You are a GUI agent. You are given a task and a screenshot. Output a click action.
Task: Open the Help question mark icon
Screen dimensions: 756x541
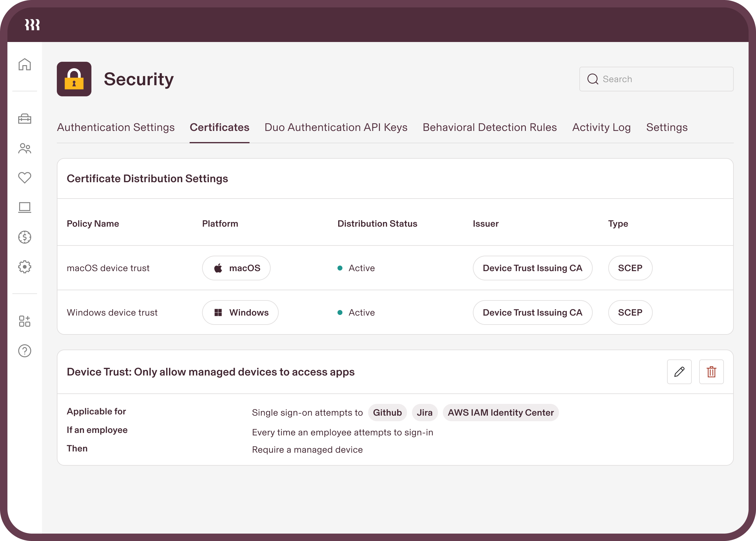point(25,351)
